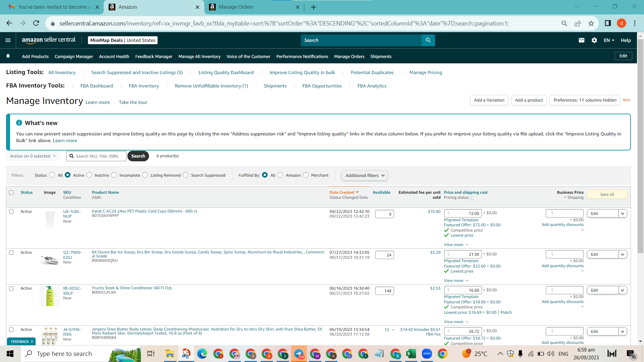This screenshot has height=362, width=644.
Task: Open Voice of the Customer menu item
Action: pyautogui.click(x=249, y=56)
